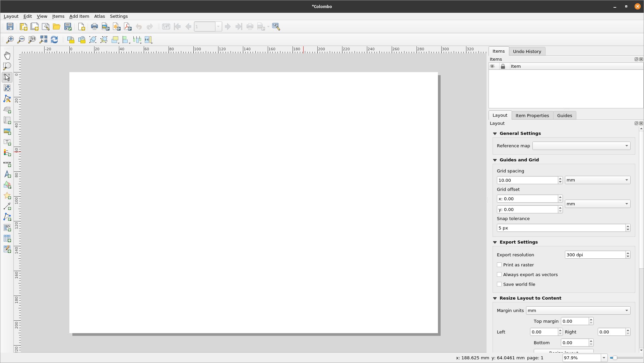Switch to Item Properties tab
The height and width of the screenshot is (363, 644).
pos(532,115)
